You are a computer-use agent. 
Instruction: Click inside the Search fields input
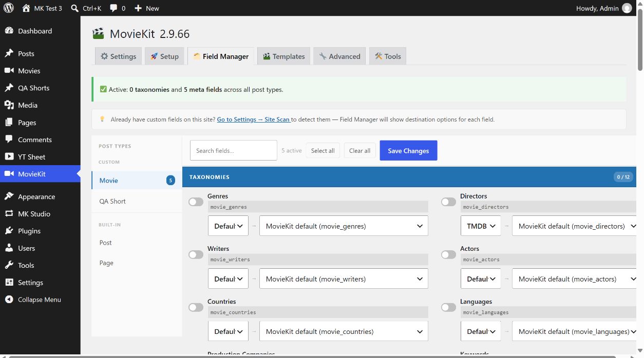pos(233,151)
